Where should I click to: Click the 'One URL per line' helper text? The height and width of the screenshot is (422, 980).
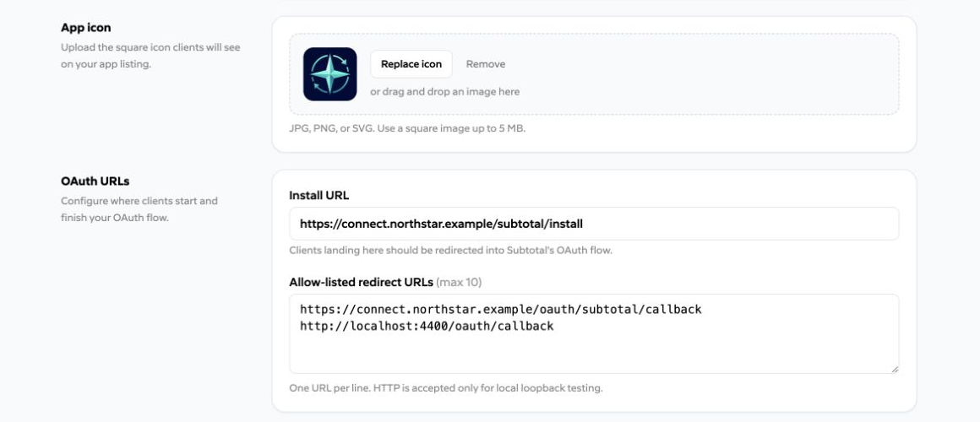(445, 388)
